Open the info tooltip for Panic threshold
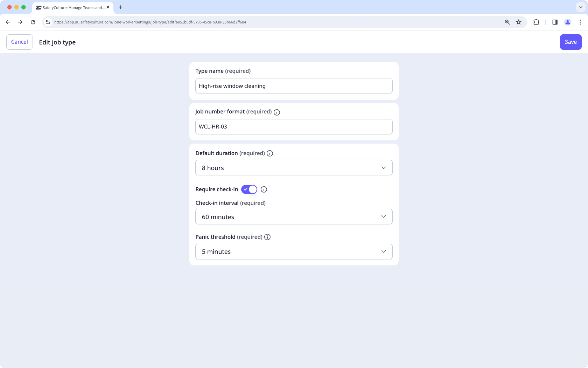 click(x=267, y=237)
